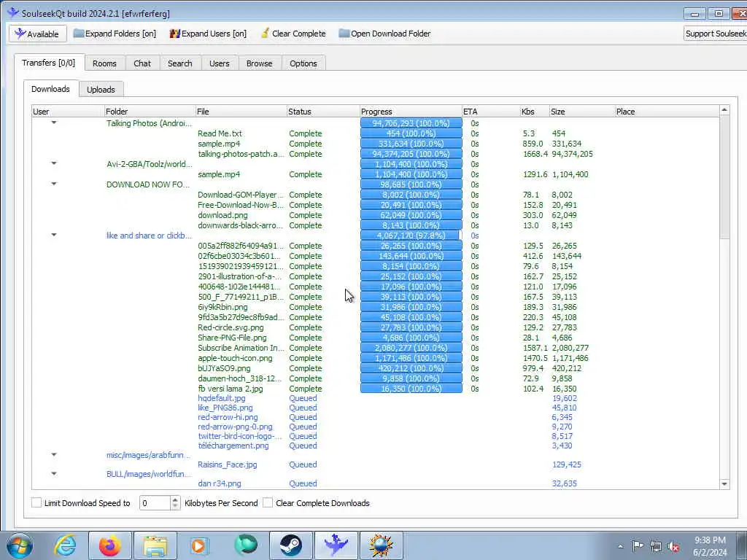Collapse the like and share folder group
The width and height of the screenshot is (747, 560).
(x=54, y=235)
